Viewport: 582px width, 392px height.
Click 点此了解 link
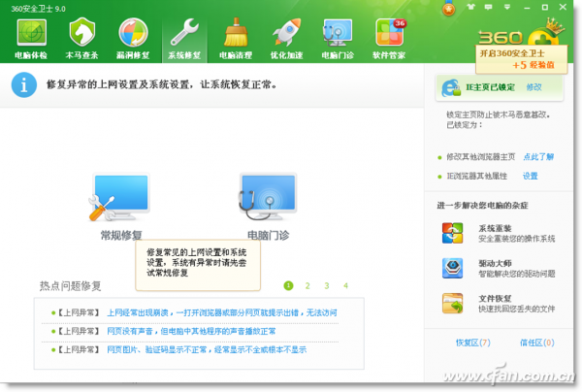(538, 156)
